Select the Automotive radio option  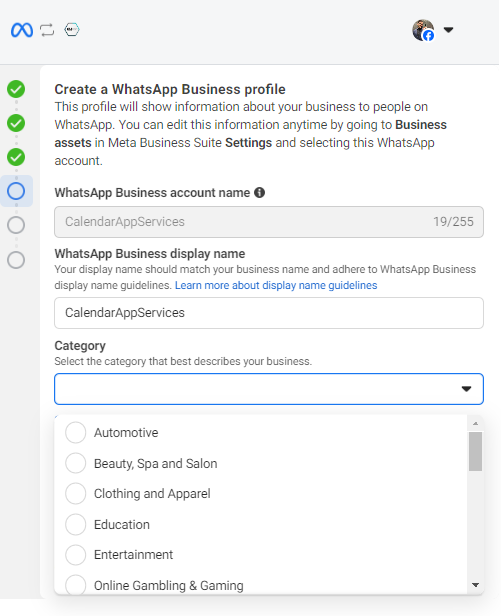75,433
